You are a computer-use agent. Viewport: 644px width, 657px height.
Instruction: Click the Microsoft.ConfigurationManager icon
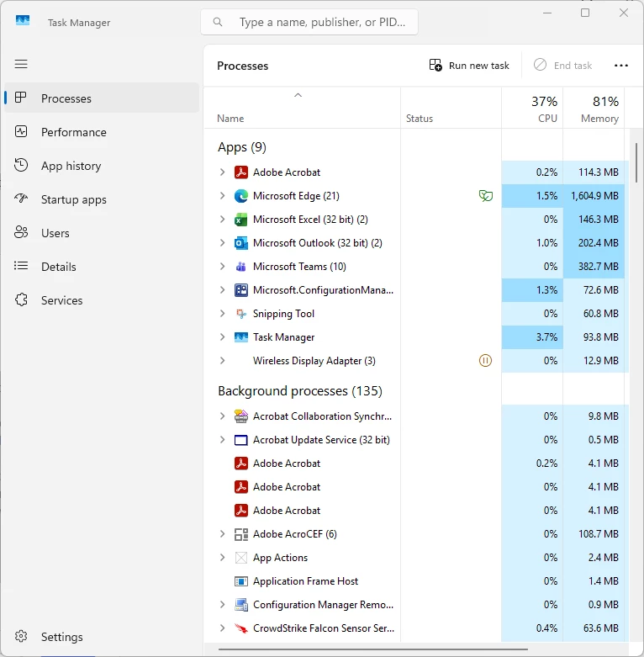point(240,290)
